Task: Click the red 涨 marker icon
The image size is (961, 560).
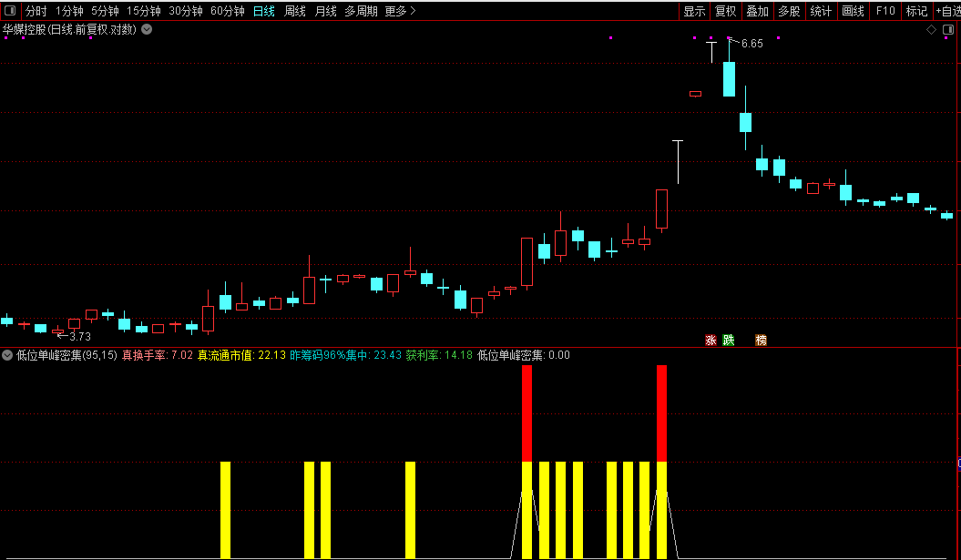Action: click(x=711, y=340)
